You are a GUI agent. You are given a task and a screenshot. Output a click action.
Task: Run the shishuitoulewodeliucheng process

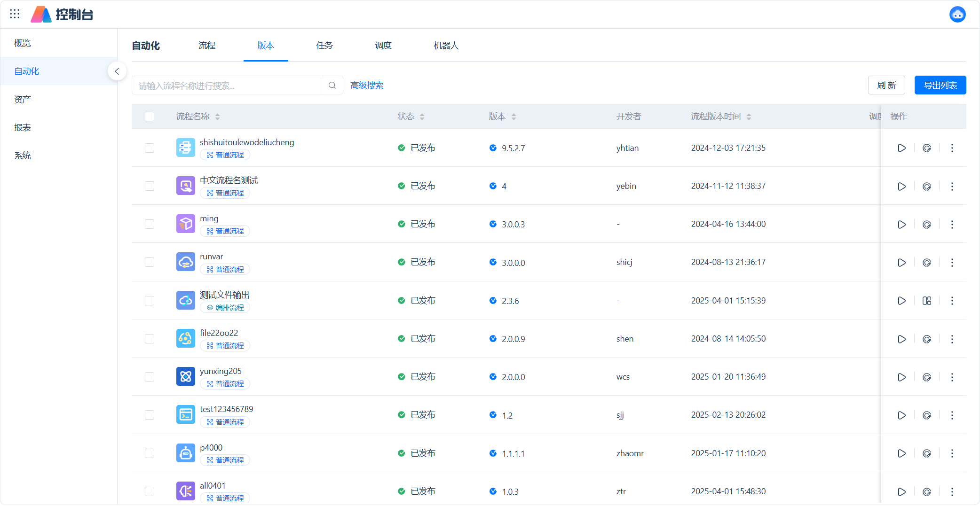click(901, 148)
